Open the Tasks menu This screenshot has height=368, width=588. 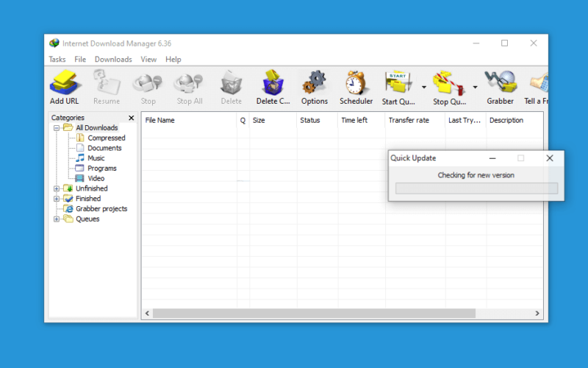(x=57, y=60)
